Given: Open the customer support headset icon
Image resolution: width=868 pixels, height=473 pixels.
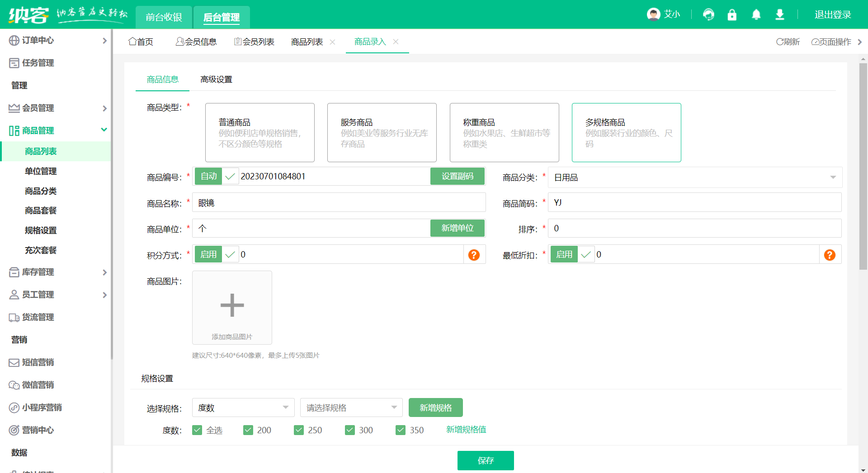Looking at the screenshot, I should (x=708, y=14).
